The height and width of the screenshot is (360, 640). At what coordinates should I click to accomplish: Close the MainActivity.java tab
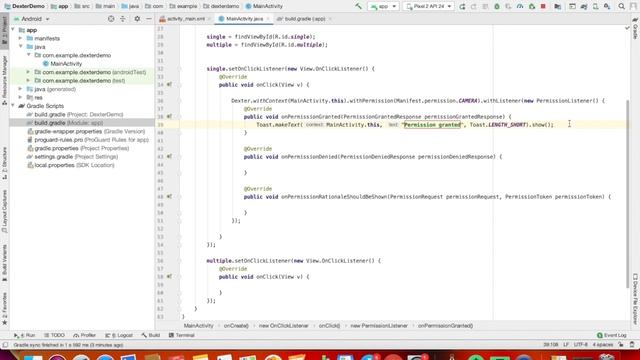[268, 19]
